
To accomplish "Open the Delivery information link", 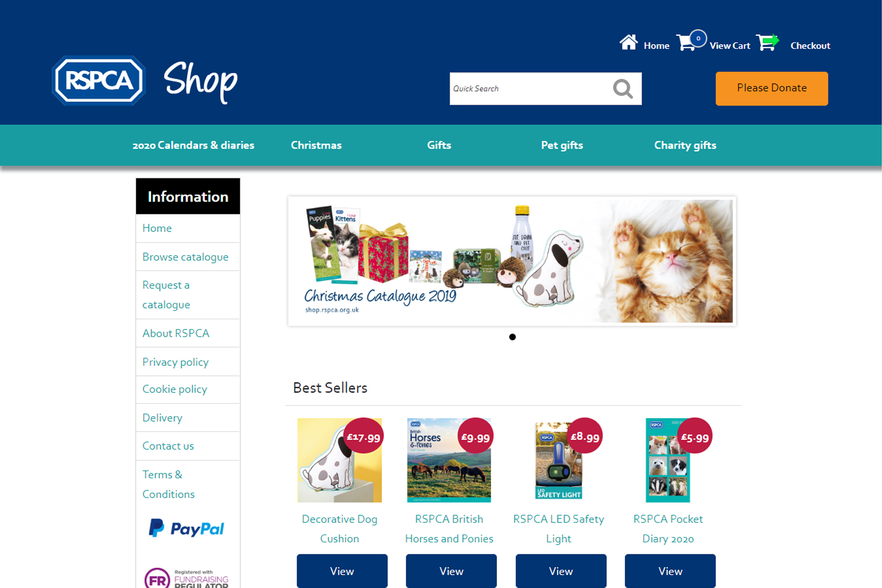I will (x=162, y=418).
